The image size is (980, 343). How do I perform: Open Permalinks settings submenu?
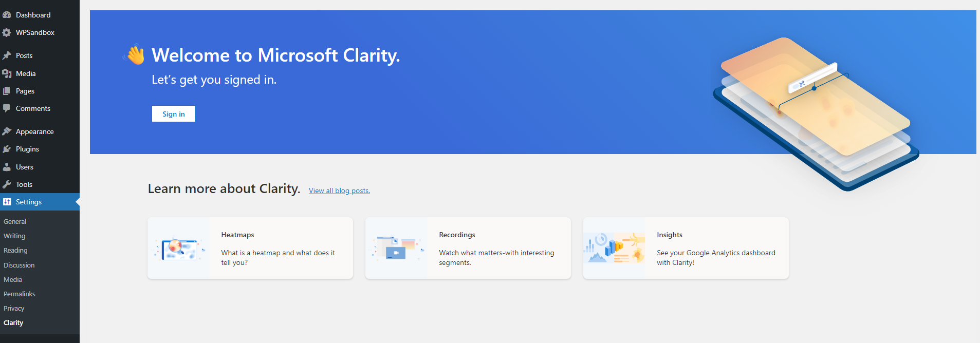pos(20,294)
